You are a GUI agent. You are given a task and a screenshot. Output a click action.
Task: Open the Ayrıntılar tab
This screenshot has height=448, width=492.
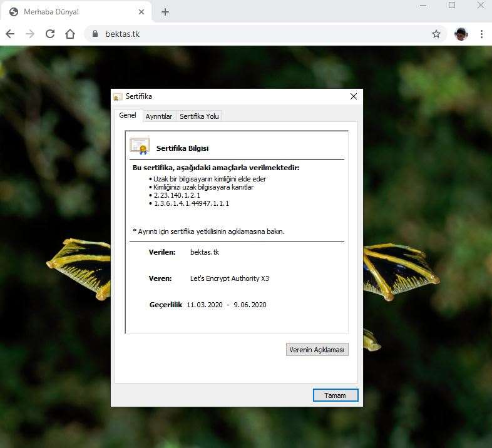158,116
